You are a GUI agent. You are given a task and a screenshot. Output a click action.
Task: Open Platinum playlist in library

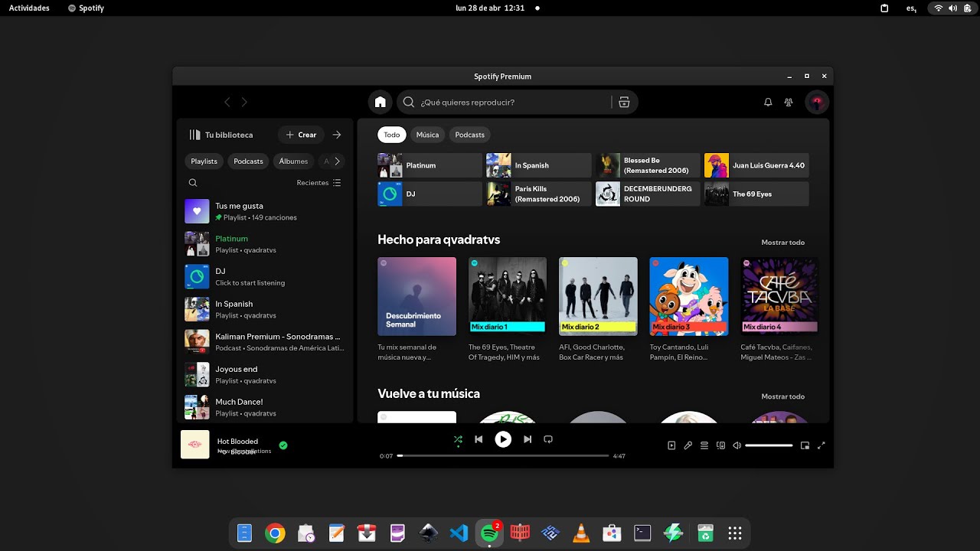(x=265, y=244)
